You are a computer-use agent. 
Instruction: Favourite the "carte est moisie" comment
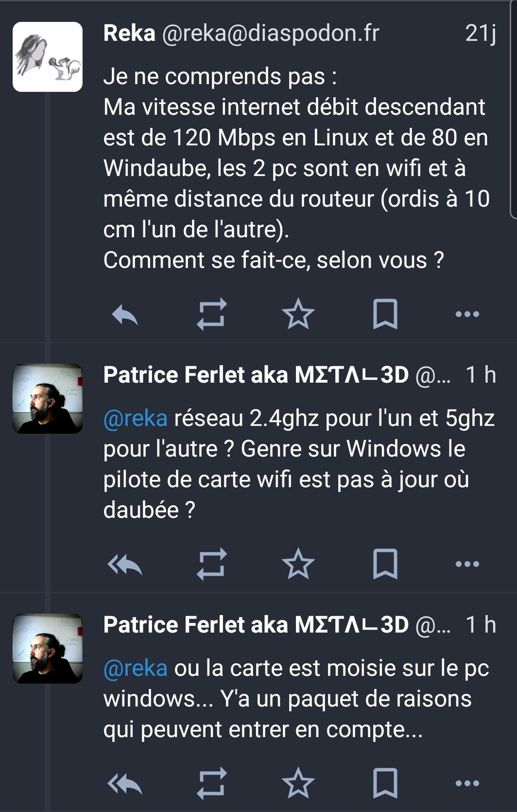(298, 784)
